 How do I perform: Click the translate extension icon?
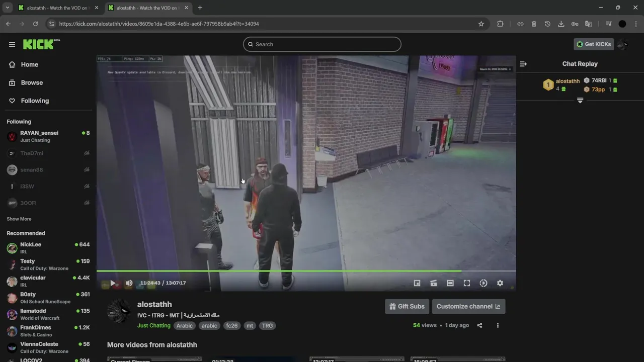(x=588, y=24)
